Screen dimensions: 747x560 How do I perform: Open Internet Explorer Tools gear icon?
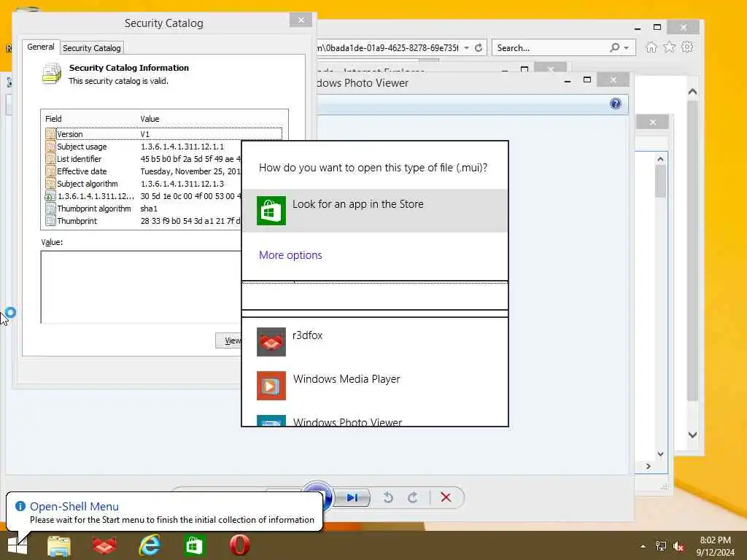point(687,47)
